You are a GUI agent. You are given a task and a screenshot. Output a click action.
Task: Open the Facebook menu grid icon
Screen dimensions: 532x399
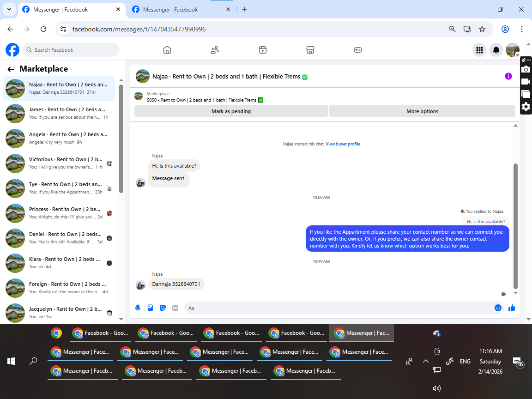tap(479, 50)
